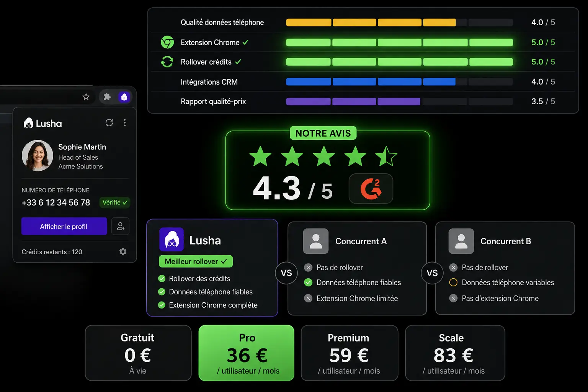Image resolution: width=588 pixels, height=392 pixels.
Task: Select the Pro 36 € pricing plan
Action: pos(247,353)
